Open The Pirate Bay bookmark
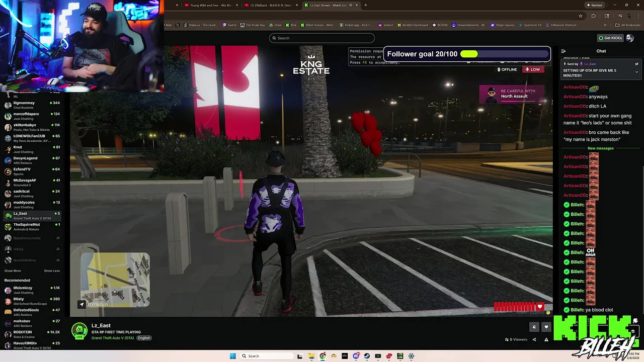 tap(253, 25)
